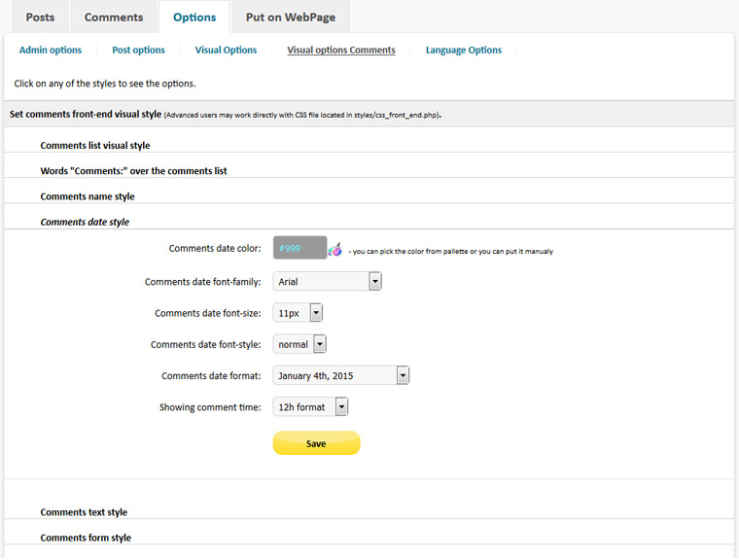Collapse Comments date style section
Viewport: 739px width, 560px height.
point(85,222)
